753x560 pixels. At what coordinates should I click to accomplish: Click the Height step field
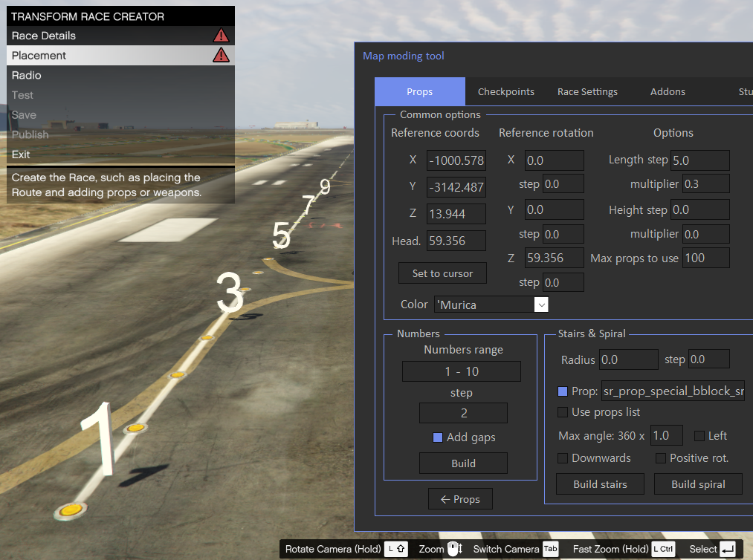[x=700, y=209]
